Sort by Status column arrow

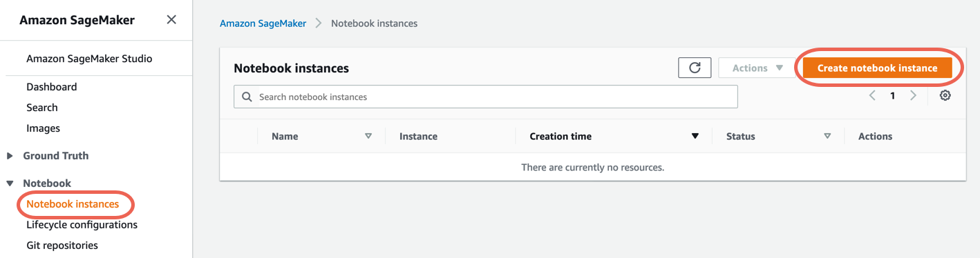pos(827,137)
